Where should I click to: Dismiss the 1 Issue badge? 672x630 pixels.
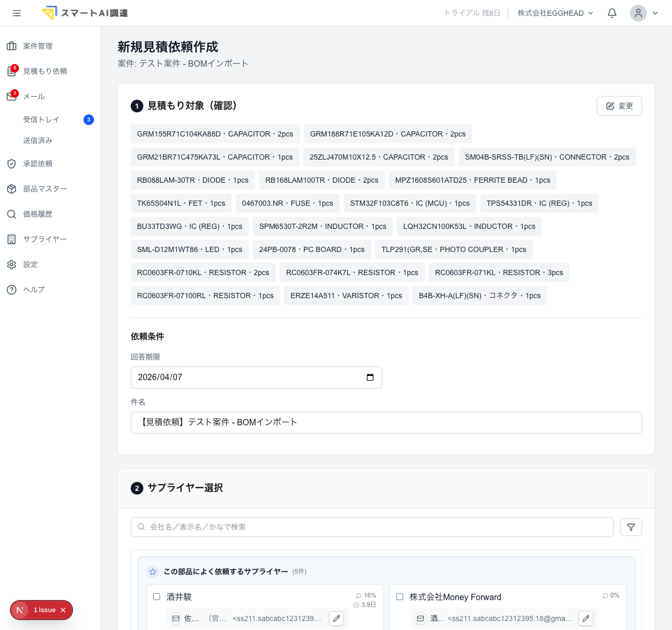[63, 610]
